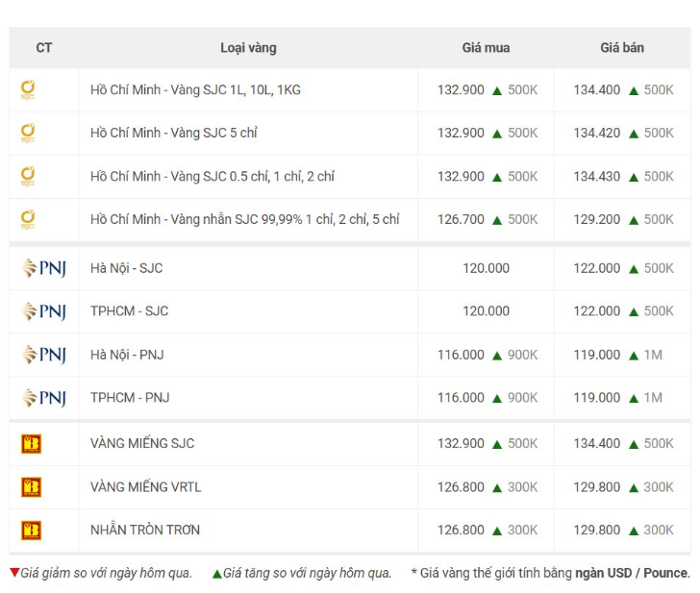Screen dimensions: 700x593
Task: Click PNJ logo beside Hà Nội - PNJ
Action: click(x=44, y=355)
